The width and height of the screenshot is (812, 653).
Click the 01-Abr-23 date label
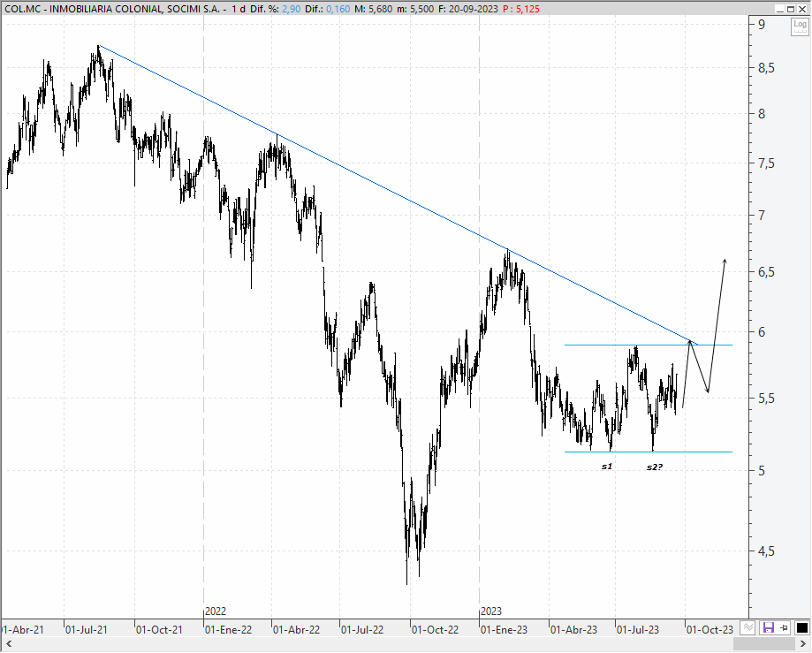pyautogui.click(x=573, y=630)
